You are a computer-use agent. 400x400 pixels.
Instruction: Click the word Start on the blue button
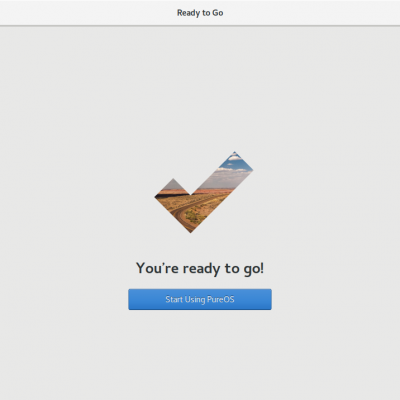(174, 299)
